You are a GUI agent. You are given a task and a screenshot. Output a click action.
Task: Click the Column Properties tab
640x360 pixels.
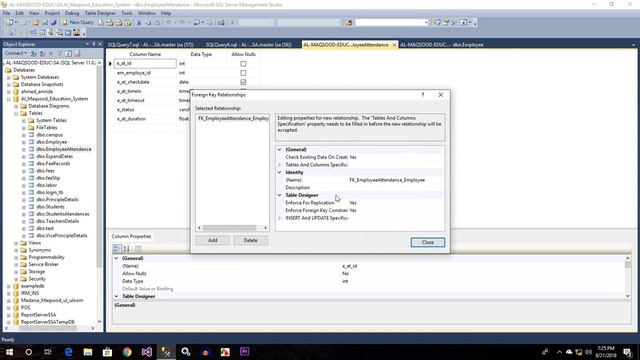click(x=131, y=236)
